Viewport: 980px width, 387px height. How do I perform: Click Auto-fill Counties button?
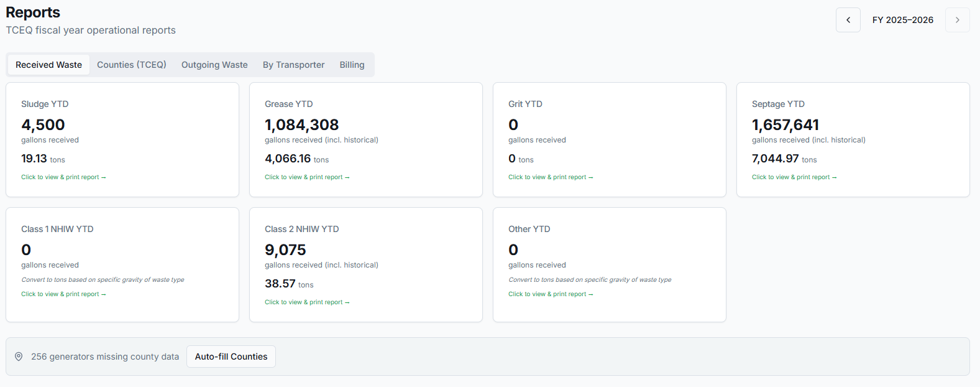(231, 357)
